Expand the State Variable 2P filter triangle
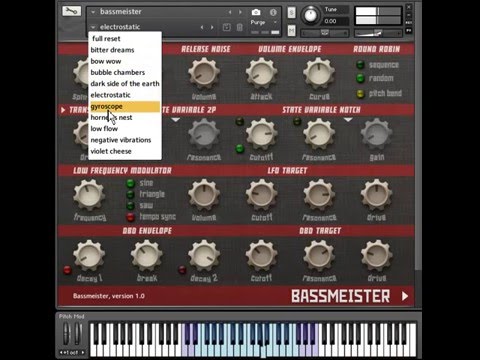The height and width of the screenshot is (360, 480). coord(176,119)
